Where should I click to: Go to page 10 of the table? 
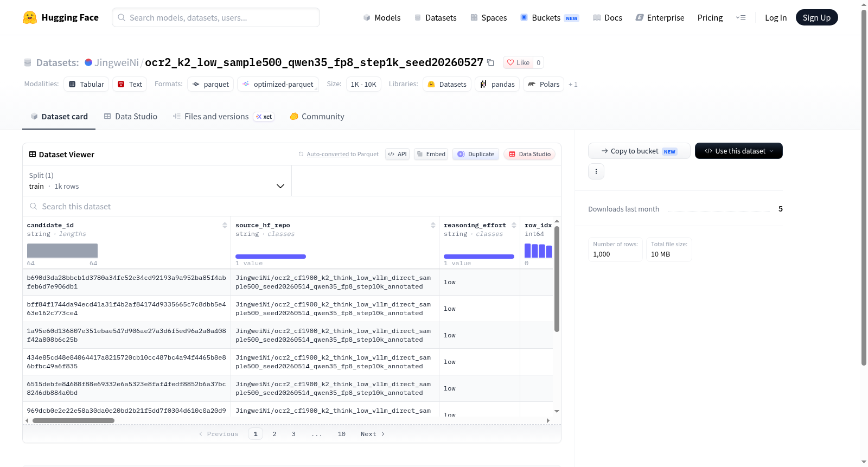pos(342,434)
